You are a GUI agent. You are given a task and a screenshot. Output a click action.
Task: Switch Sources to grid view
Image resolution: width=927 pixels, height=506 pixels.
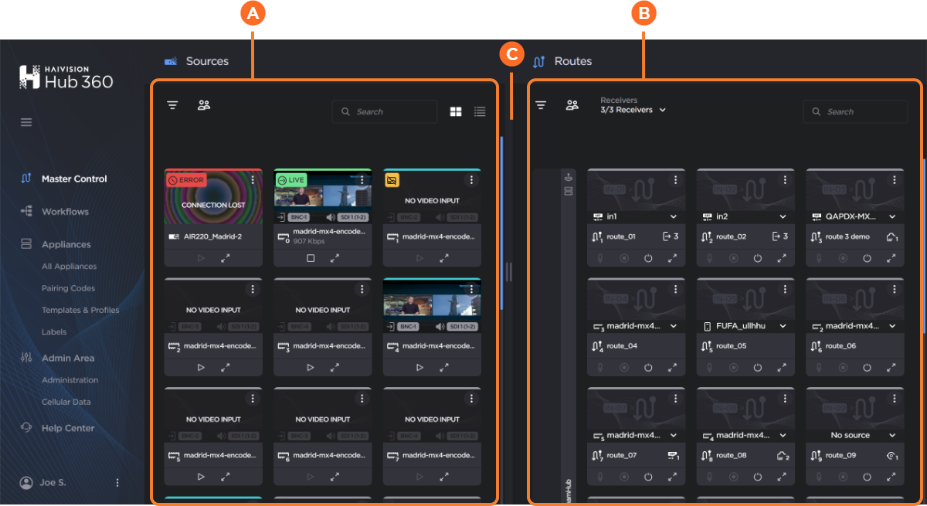(456, 112)
